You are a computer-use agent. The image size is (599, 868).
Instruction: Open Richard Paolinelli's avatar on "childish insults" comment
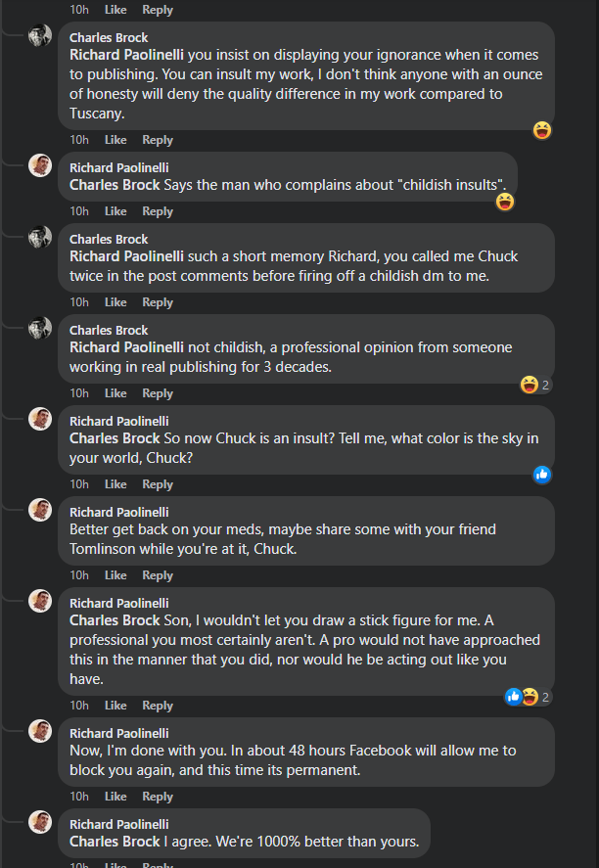coord(40,165)
